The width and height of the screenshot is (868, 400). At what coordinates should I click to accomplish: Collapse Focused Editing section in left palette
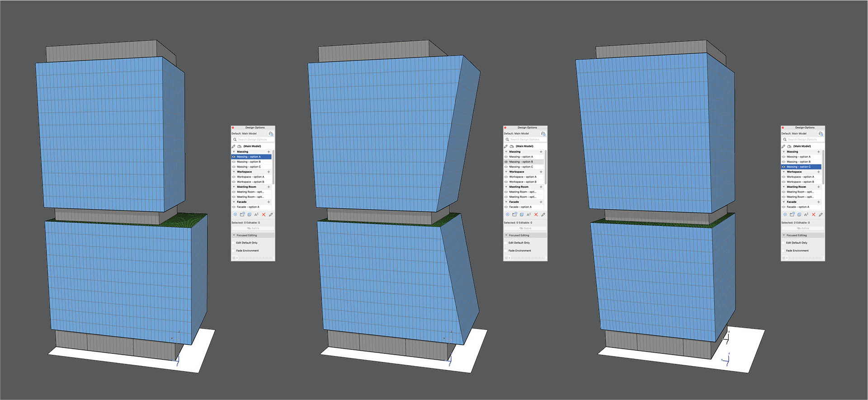pyautogui.click(x=234, y=235)
